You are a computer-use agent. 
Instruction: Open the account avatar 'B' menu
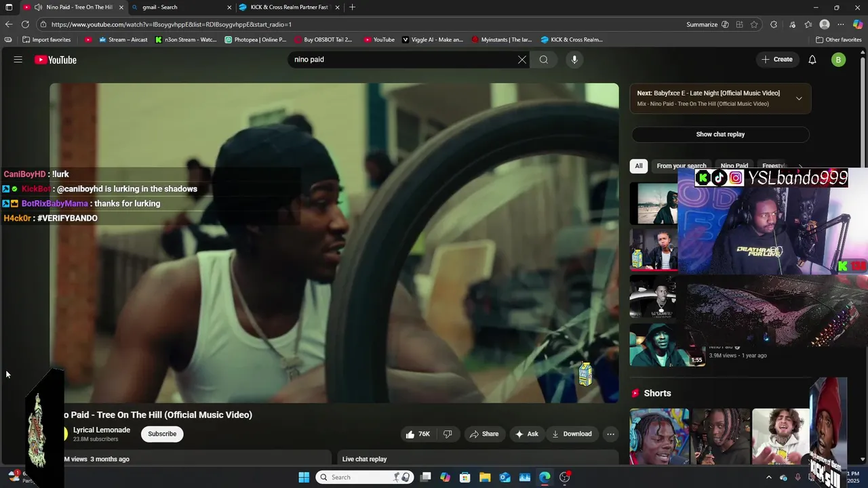838,60
